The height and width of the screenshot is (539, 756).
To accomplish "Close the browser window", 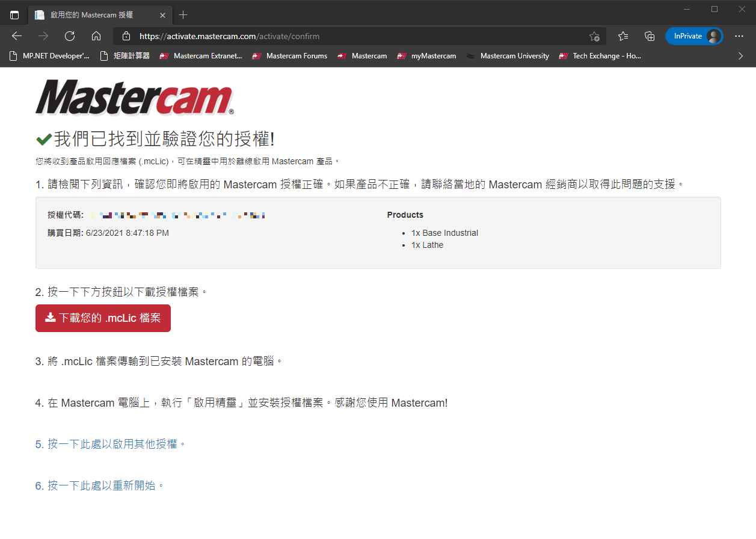I will pyautogui.click(x=742, y=9).
